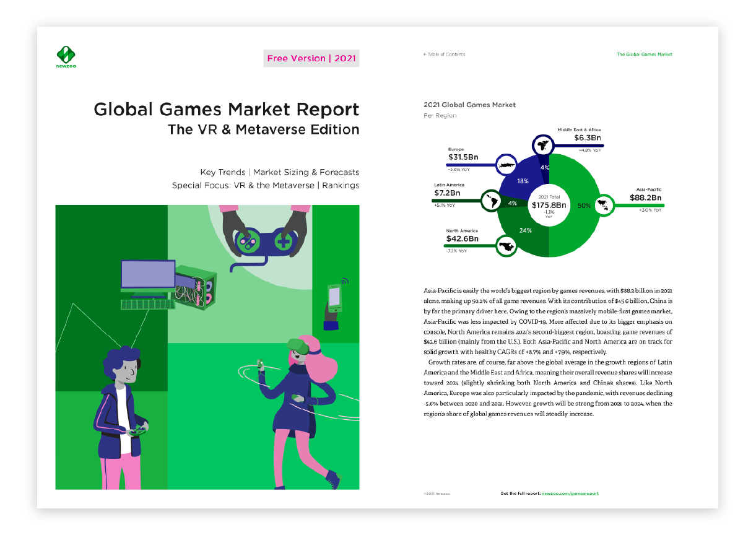Click the North America map icon
The width and height of the screenshot is (756, 535).
[507, 246]
